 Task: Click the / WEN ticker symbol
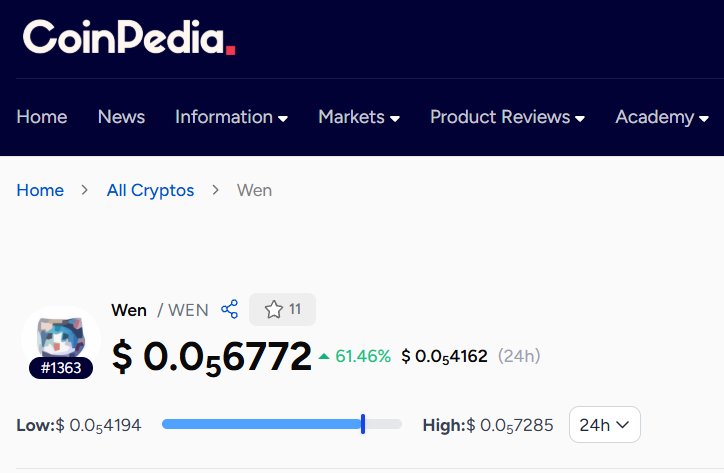pyautogui.click(x=183, y=310)
